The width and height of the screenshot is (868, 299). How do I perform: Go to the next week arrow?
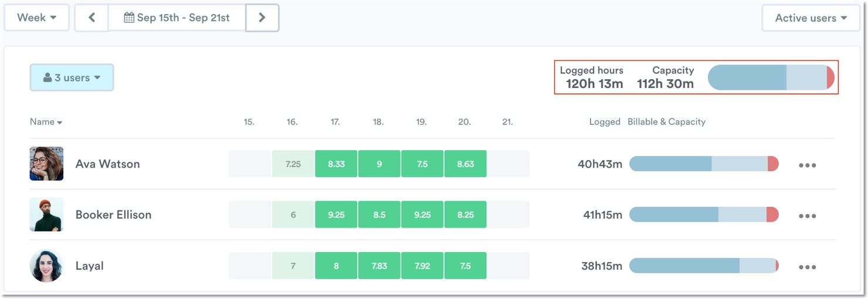(x=262, y=18)
